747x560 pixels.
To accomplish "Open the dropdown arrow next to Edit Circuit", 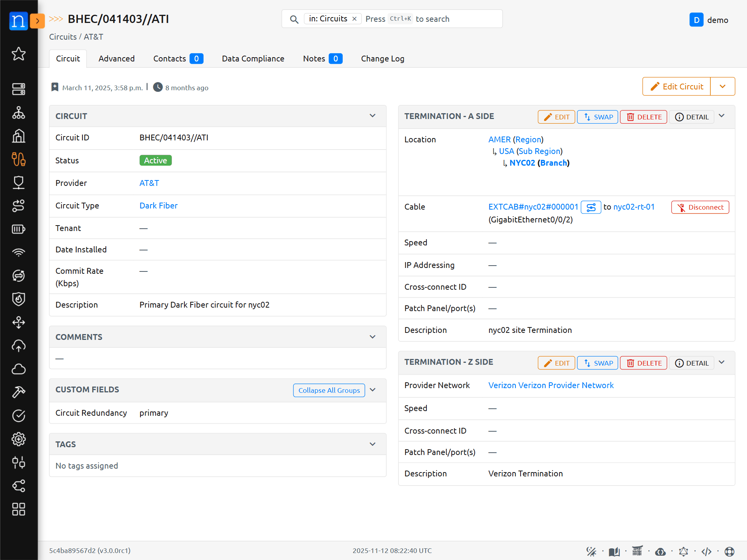I will 722,86.
